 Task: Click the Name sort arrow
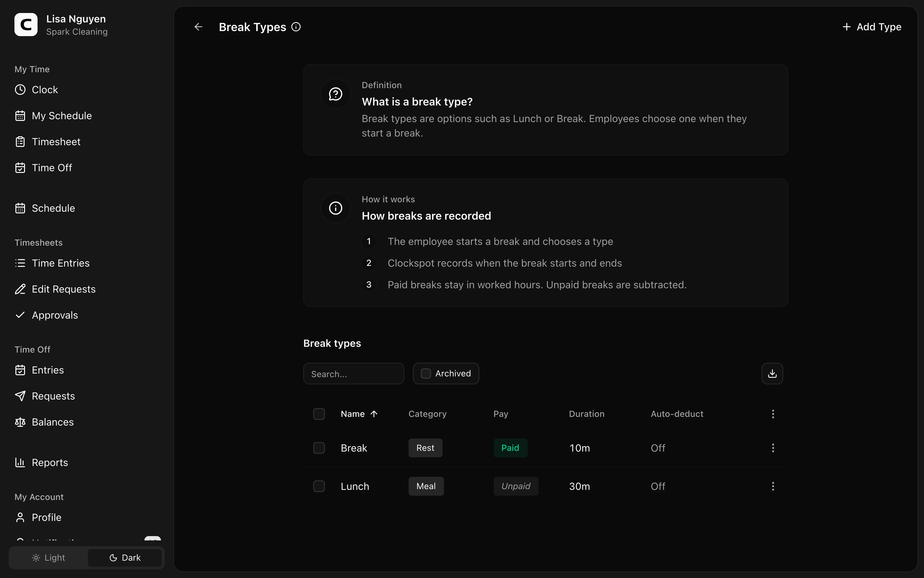[x=374, y=414]
